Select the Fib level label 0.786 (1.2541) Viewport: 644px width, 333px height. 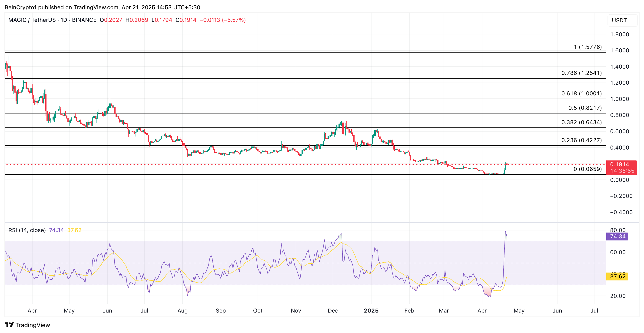(581, 73)
